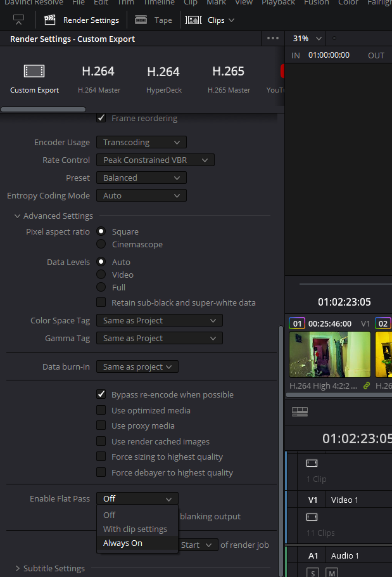Collapse the Advanced Settings section
This screenshot has height=577, width=392.
click(x=17, y=216)
